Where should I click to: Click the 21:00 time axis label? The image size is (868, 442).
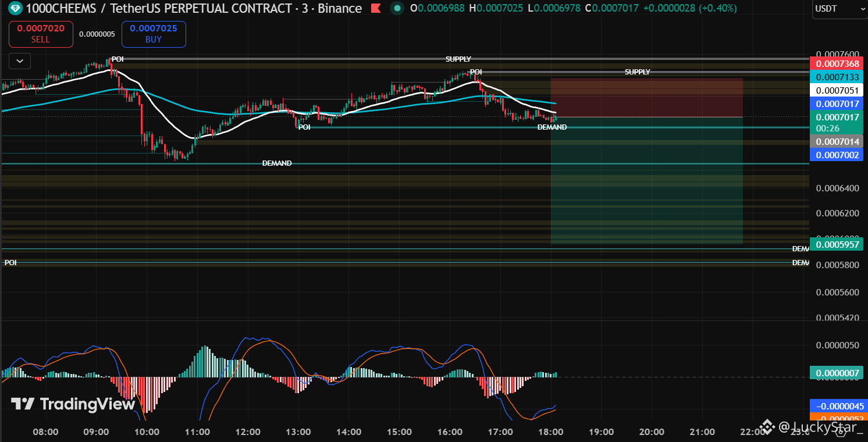click(x=702, y=432)
